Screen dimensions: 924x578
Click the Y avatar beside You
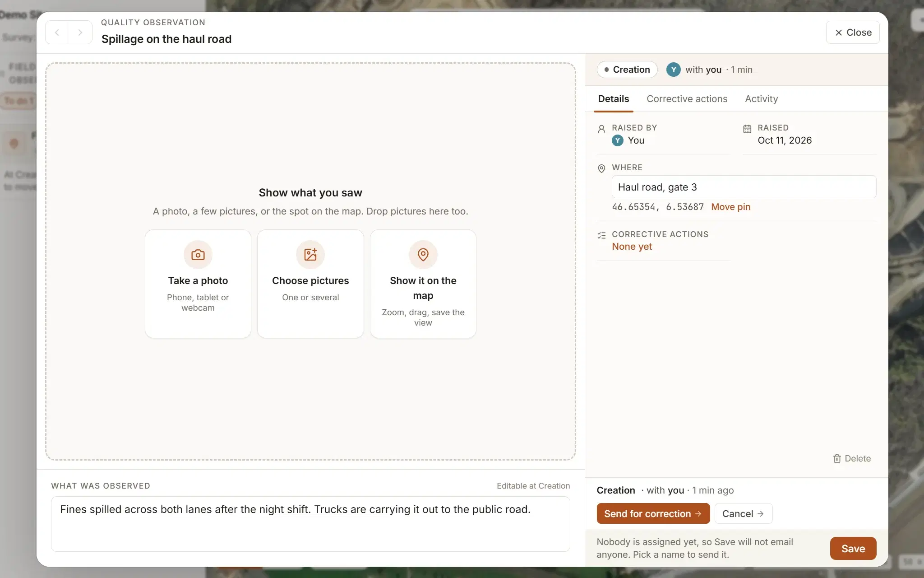(618, 140)
